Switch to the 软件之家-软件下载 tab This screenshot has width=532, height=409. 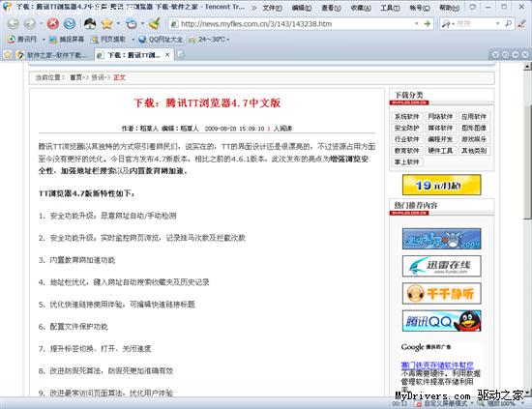[53, 54]
